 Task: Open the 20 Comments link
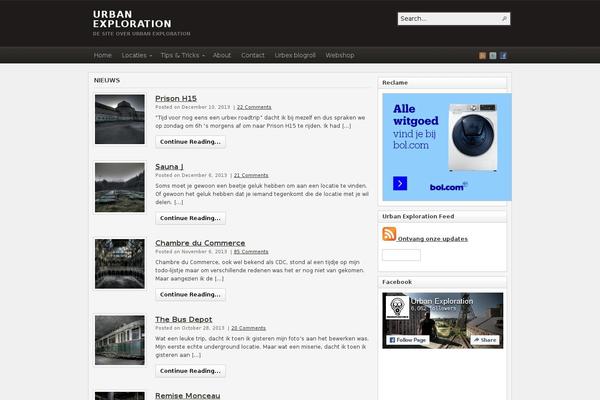(248, 328)
